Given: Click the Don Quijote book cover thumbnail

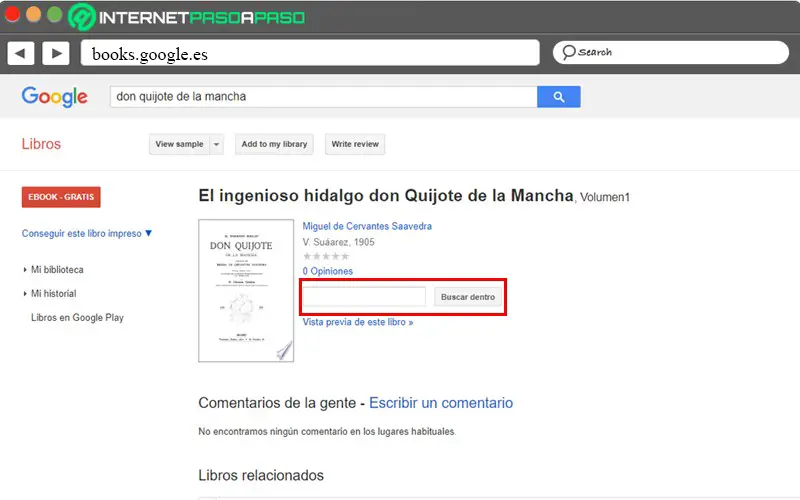Looking at the screenshot, I should 246,291.
